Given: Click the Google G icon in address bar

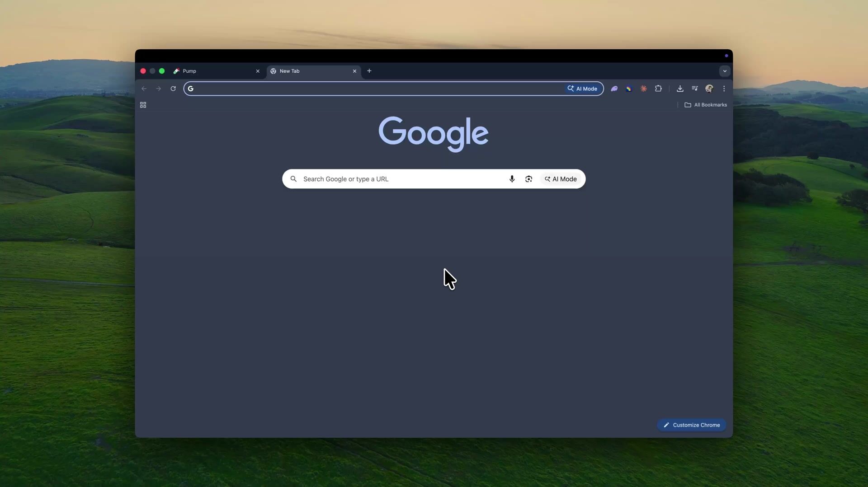Looking at the screenshot, I should 191,89.
